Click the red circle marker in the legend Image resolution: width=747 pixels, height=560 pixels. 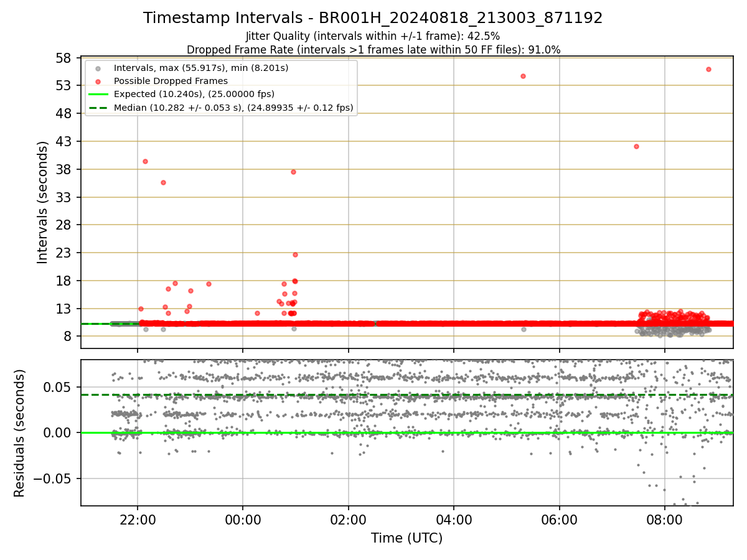pos(98,82)
